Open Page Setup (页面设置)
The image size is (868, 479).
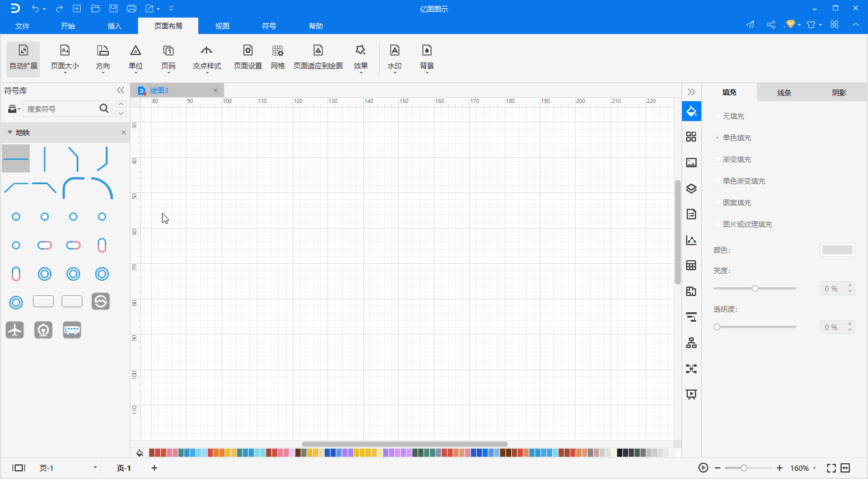click(248, 58)
